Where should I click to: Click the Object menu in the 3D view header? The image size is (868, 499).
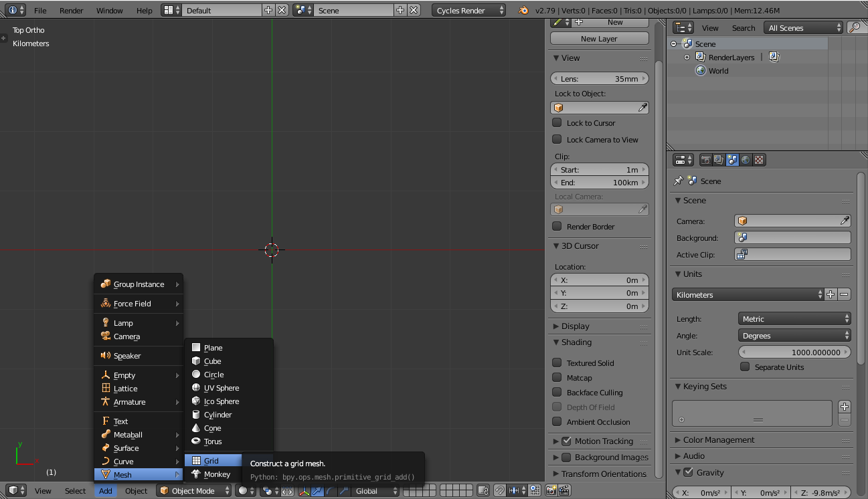point(136,490)
